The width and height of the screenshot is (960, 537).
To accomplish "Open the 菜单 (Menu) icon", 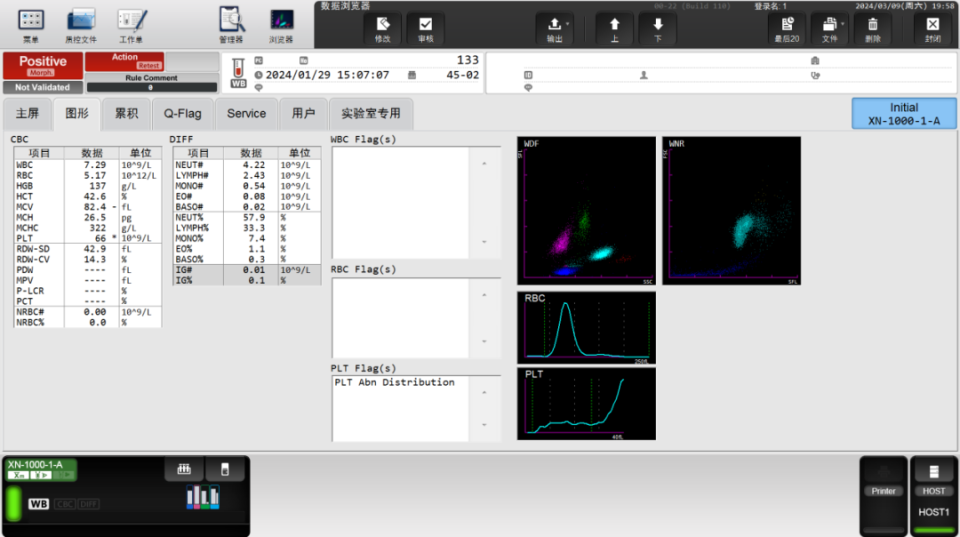I will 31,24.
